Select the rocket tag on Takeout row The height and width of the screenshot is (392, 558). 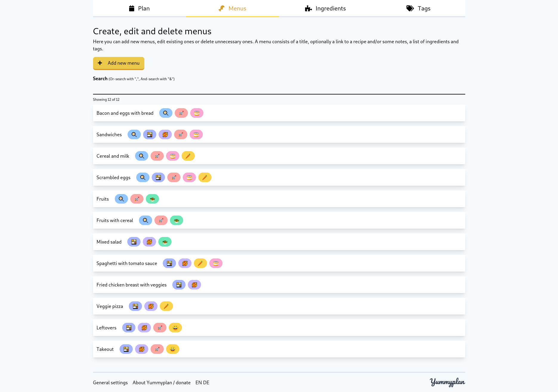[x=157, y=349]
